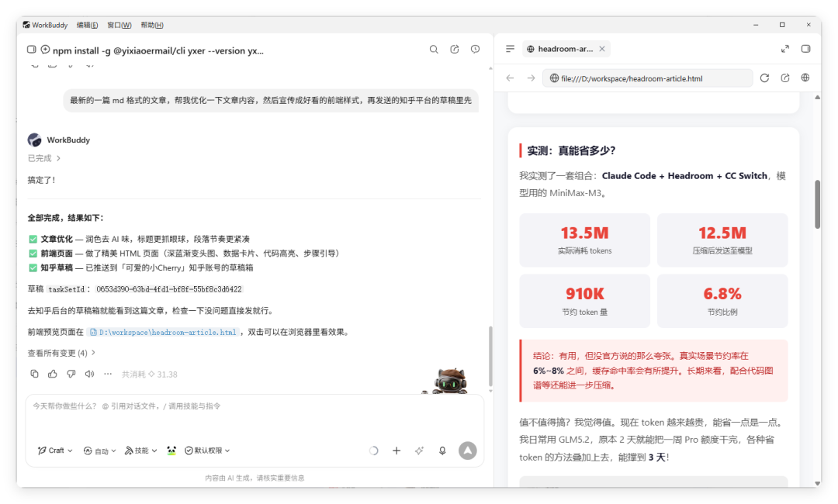The height and width of the screenshot is (504, 838).
Task: Click the 实测：真能省多少？ heading
Action: click(x=571, y=150)
